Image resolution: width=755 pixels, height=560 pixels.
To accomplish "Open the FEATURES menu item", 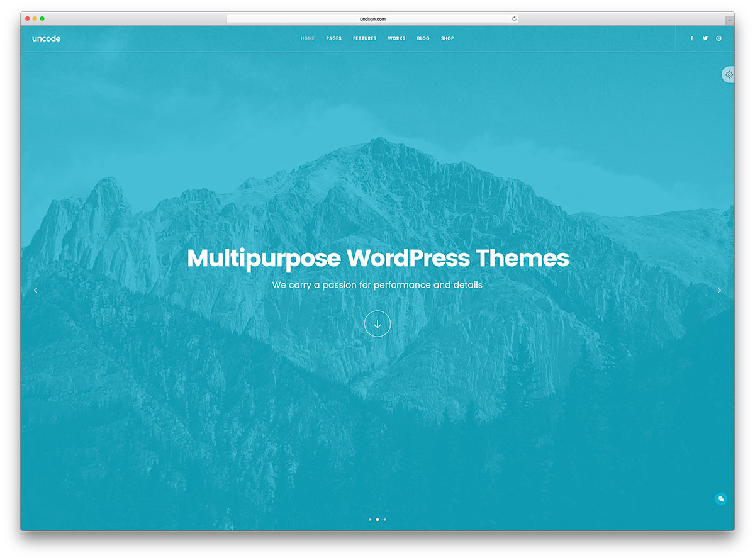I will tap(364, 38).
